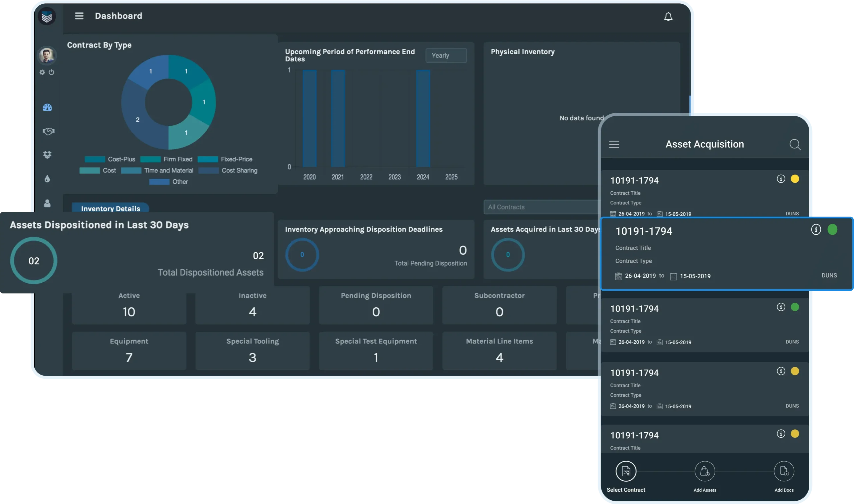854x504 pixels.
Task: Open the notifications bell
Action: [x=668, y=17]
